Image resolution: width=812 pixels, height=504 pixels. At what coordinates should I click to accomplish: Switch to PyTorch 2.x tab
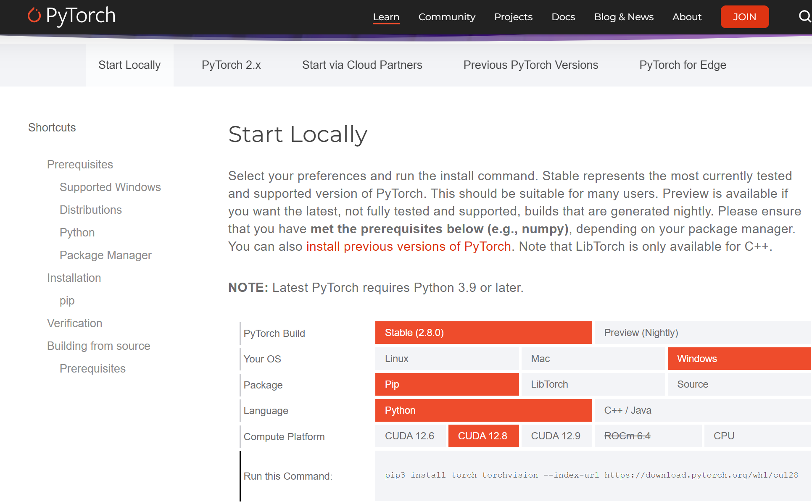click(231, 65)
